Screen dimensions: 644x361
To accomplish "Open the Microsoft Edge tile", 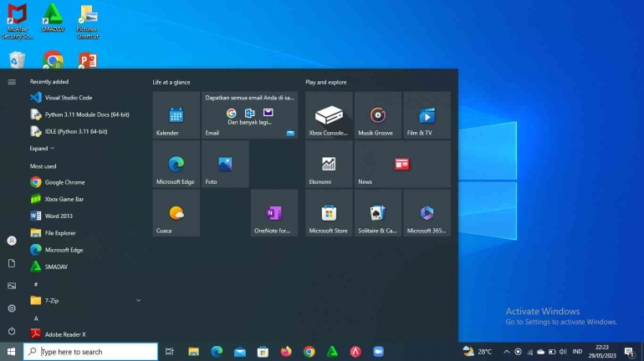I will coord(176,164).
